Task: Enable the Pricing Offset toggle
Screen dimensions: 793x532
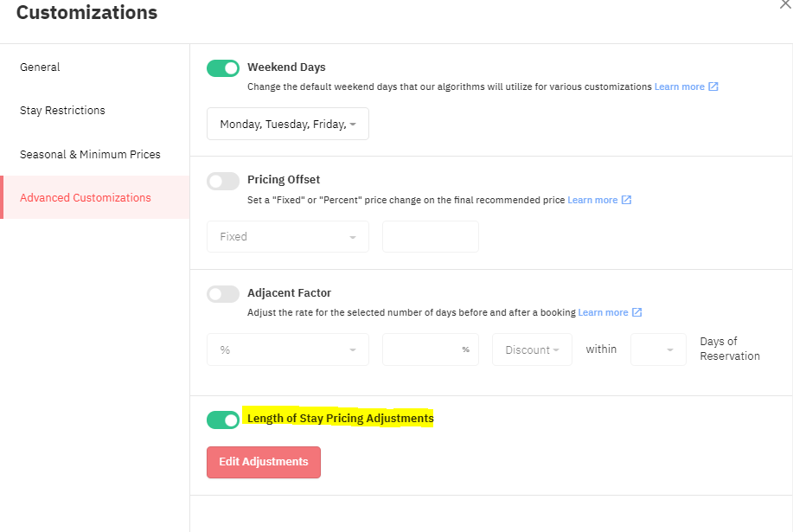Action: pyautogui.click(x=223, y=181)
